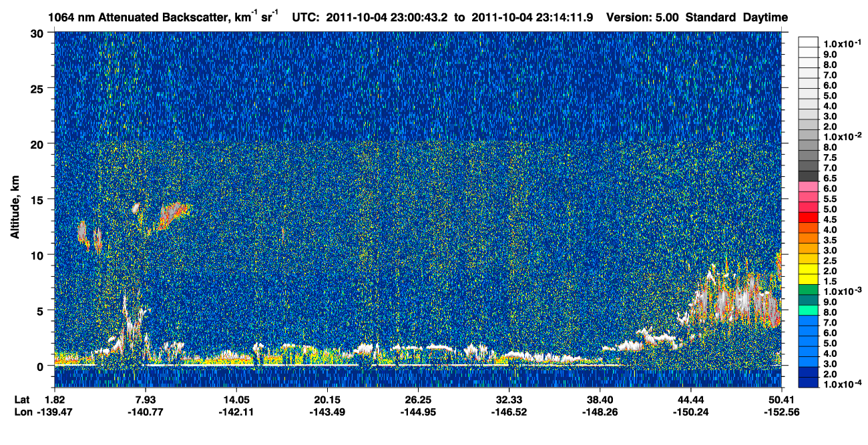Image resolution: width=868 pixels, height=445 pixels.
Task: Click the latitude value '32.33'
Action: pyautogui.click(x=509, y=399)
